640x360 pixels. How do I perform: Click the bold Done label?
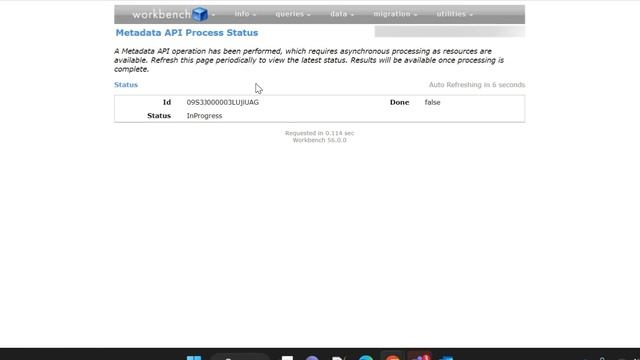click(399, 102)
